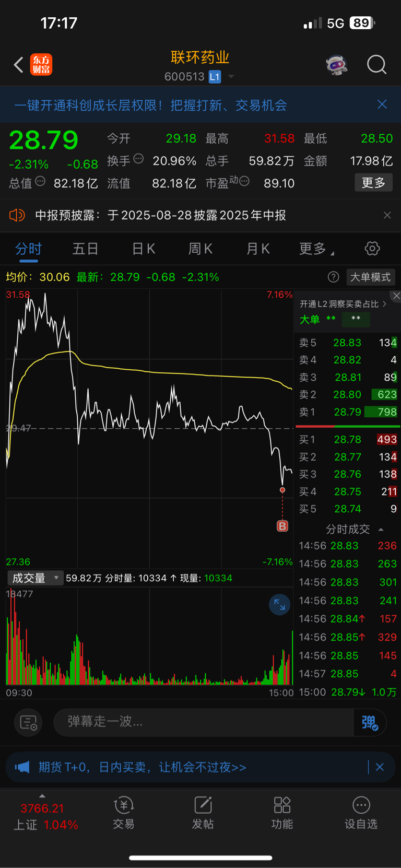Image resolution: width=401 pixels, height=868 pixels.
Task: Tap the 15:00 28.79 trade row
Action: click(348, 692)
